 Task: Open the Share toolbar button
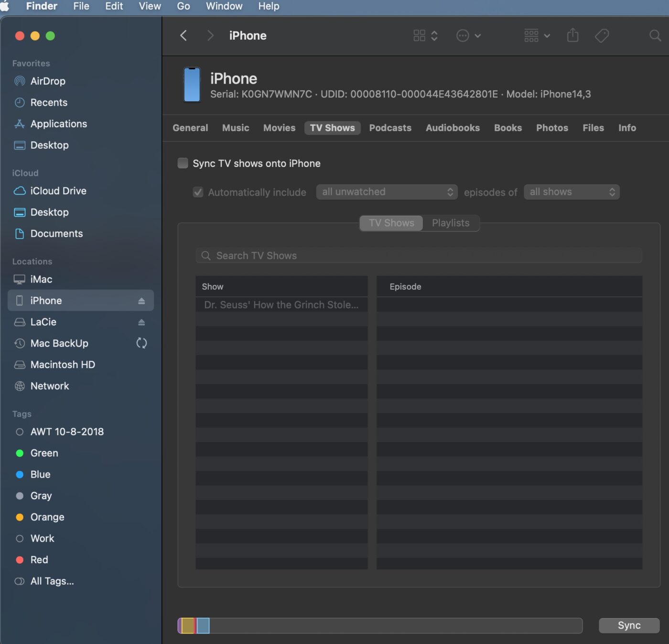pos(572,35)
